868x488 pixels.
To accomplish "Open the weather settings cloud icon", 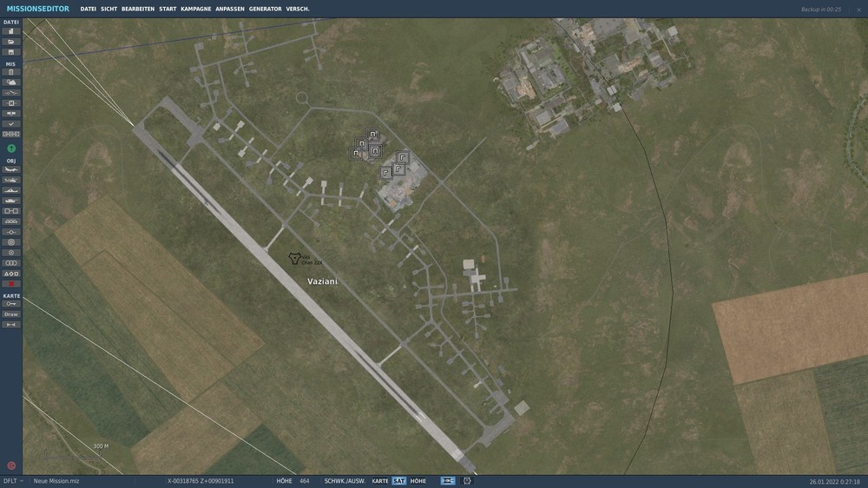I will 11,82.
